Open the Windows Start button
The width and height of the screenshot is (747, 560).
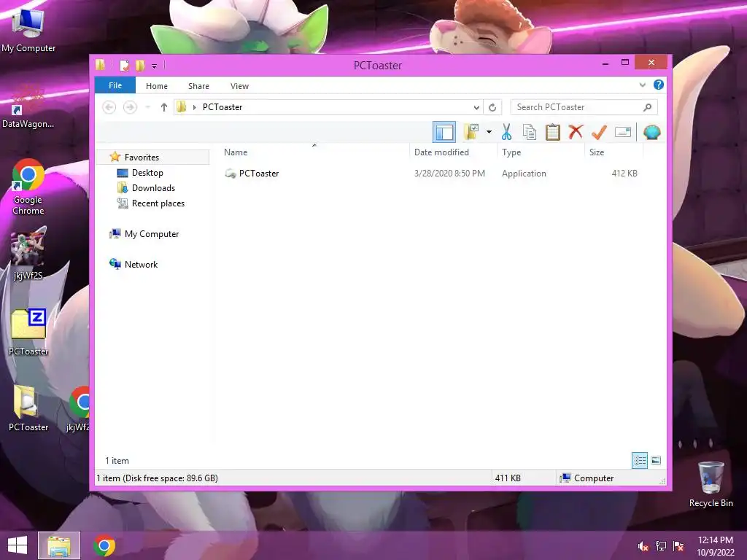tap(18, 545)
